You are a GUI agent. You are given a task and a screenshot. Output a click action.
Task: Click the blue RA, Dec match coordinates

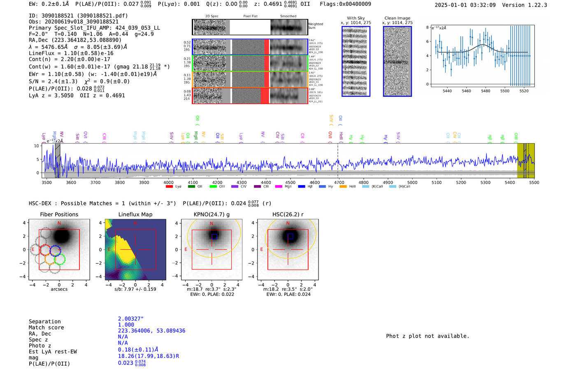click(151, 331)
